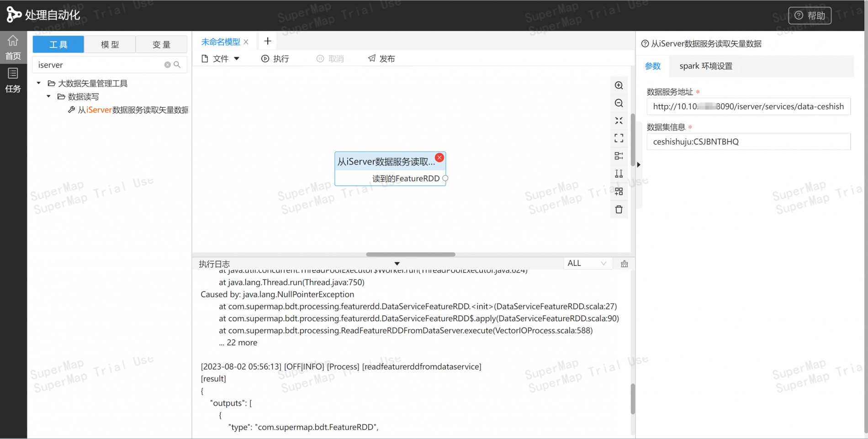The image size is (868, 439).
Task: Clear the iserver search text
Action: 167,65
